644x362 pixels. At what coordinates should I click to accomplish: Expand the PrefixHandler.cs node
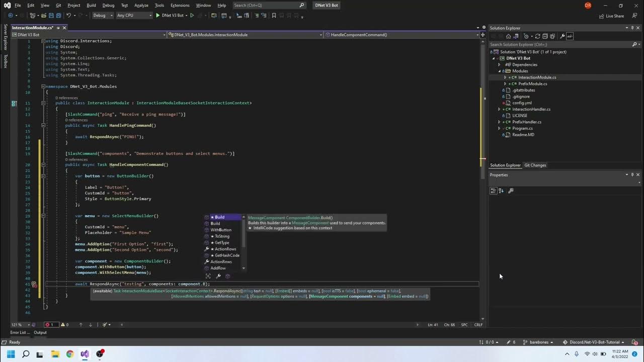pos(499,122)
